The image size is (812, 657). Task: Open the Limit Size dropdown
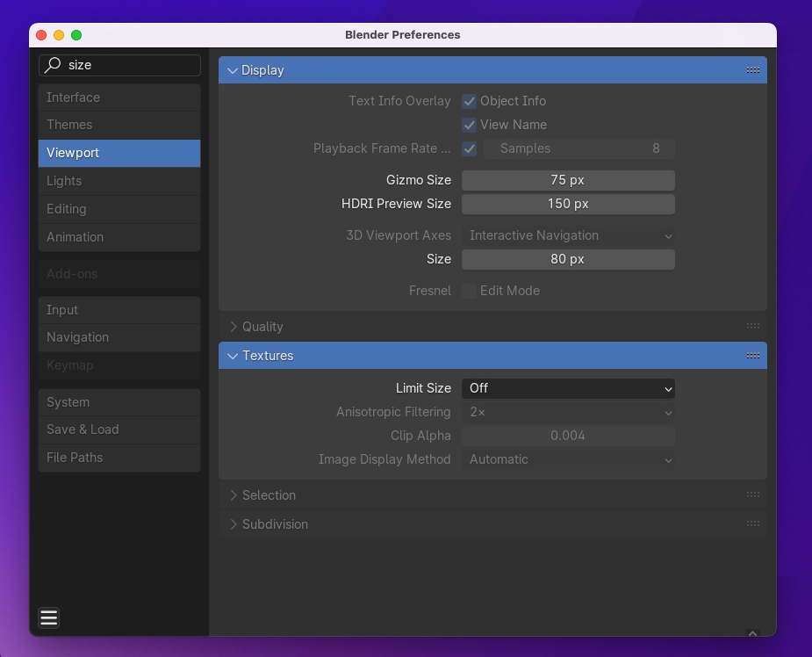(568, 388)
